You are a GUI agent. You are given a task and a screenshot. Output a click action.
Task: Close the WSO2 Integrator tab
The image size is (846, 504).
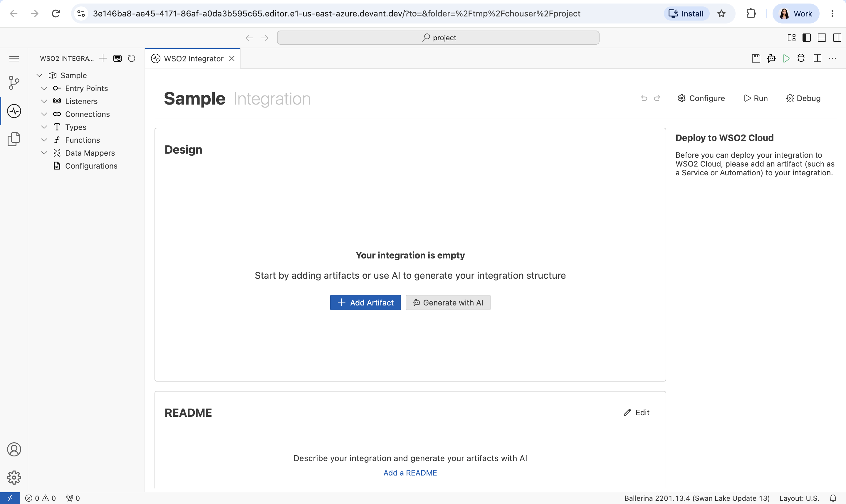232,59
